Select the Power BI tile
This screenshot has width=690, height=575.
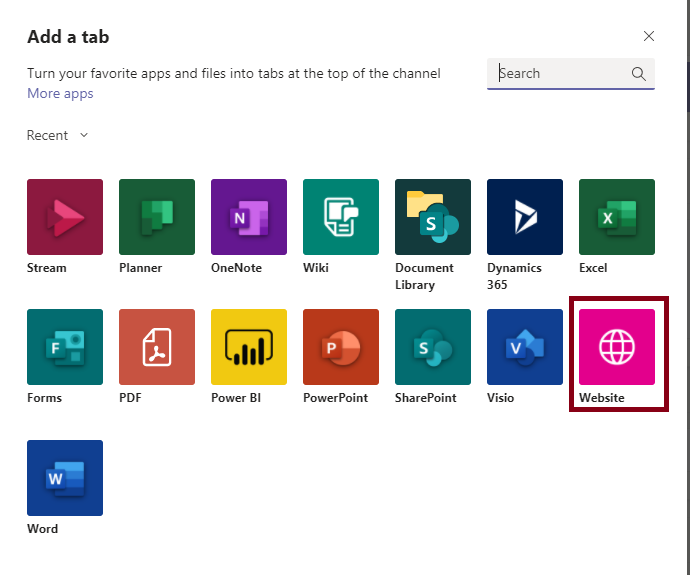pos(249,347)
